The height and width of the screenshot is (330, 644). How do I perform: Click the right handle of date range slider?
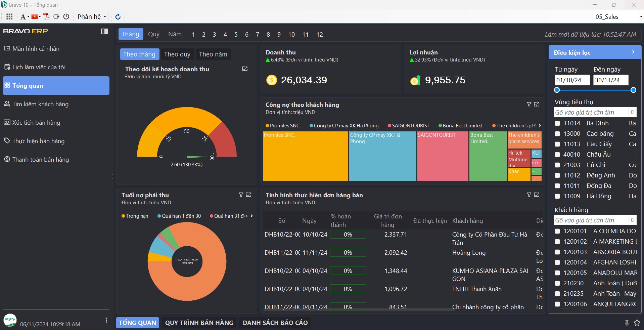633,90
